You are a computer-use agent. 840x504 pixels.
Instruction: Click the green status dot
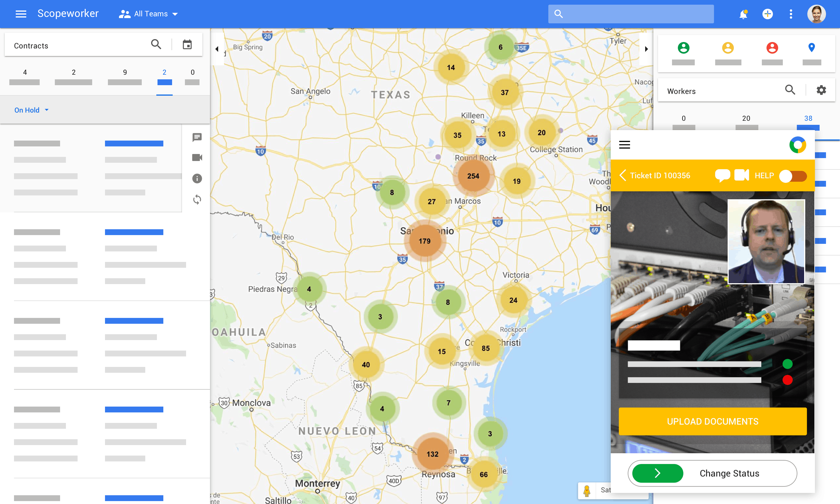(x=787, y=364)
